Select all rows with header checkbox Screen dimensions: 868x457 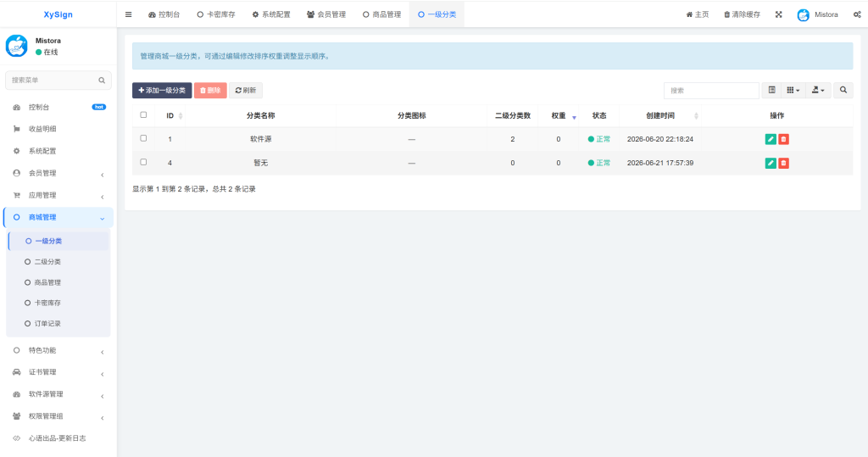(143, 114)
